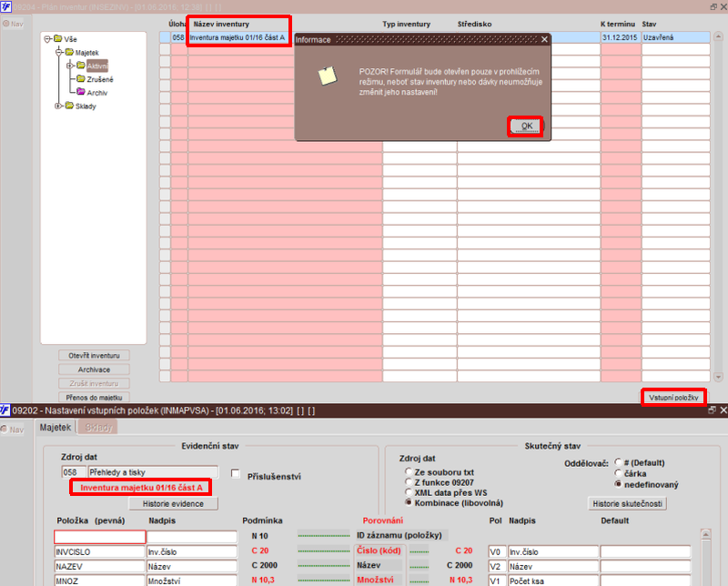Expand the Sklady tree node
Image resolution: width=728 pixels, height=586 pixels.
58,106
